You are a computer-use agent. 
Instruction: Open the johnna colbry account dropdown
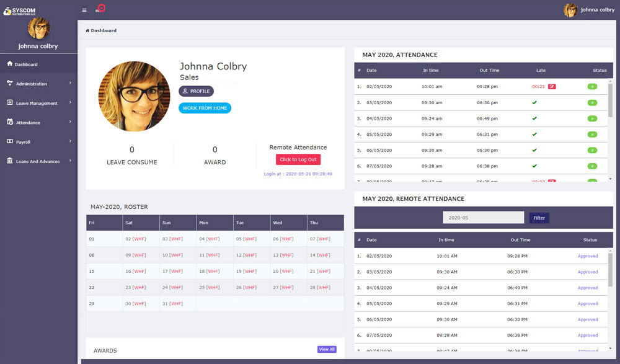597,10
